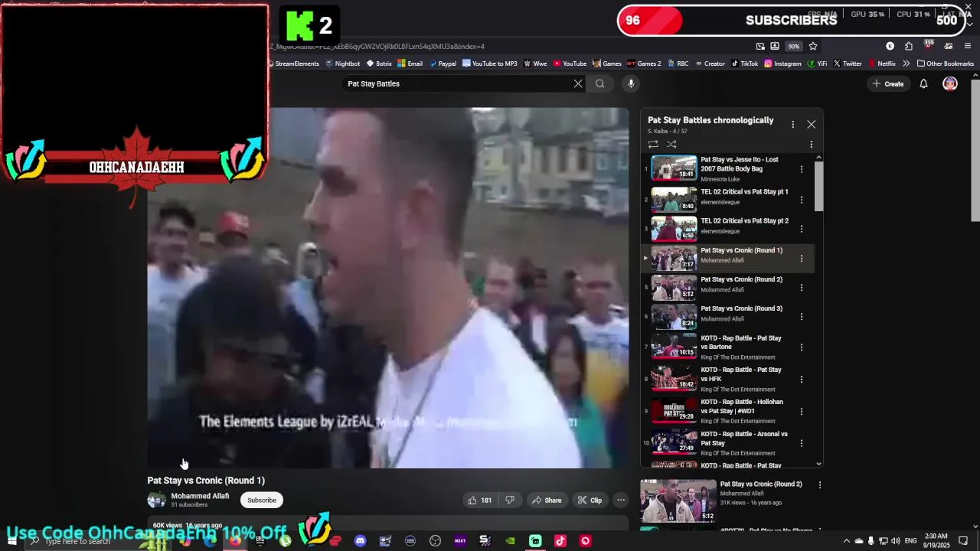Open the Other Bookmarks folder
Screen dimensions: 980x551
click(945, 64)
